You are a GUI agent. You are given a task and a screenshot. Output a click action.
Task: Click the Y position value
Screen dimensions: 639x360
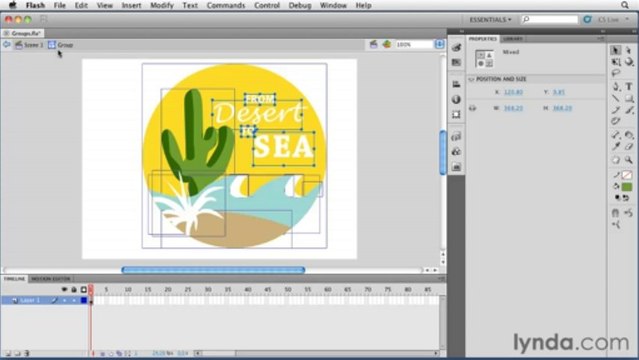click(559, 92)
